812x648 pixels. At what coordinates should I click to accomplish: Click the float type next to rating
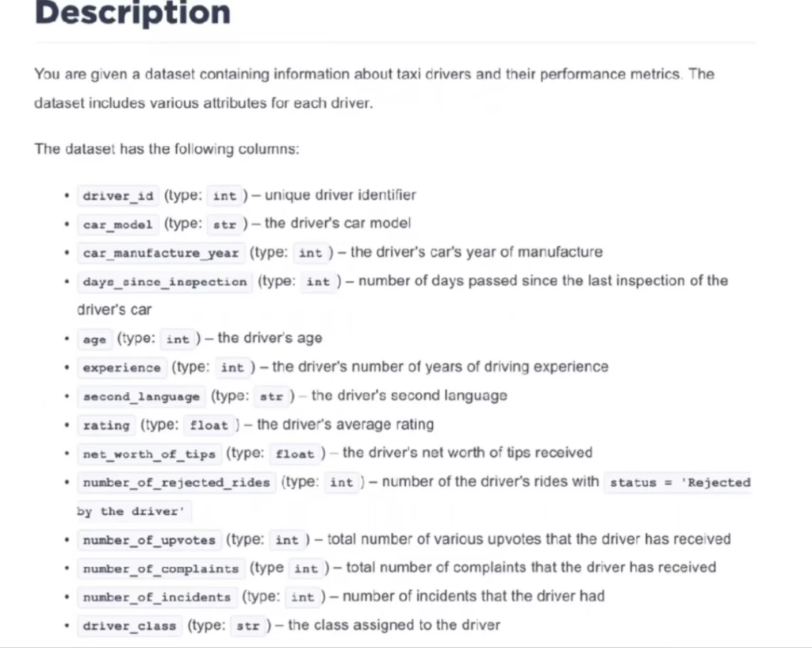tap(209, 425)
